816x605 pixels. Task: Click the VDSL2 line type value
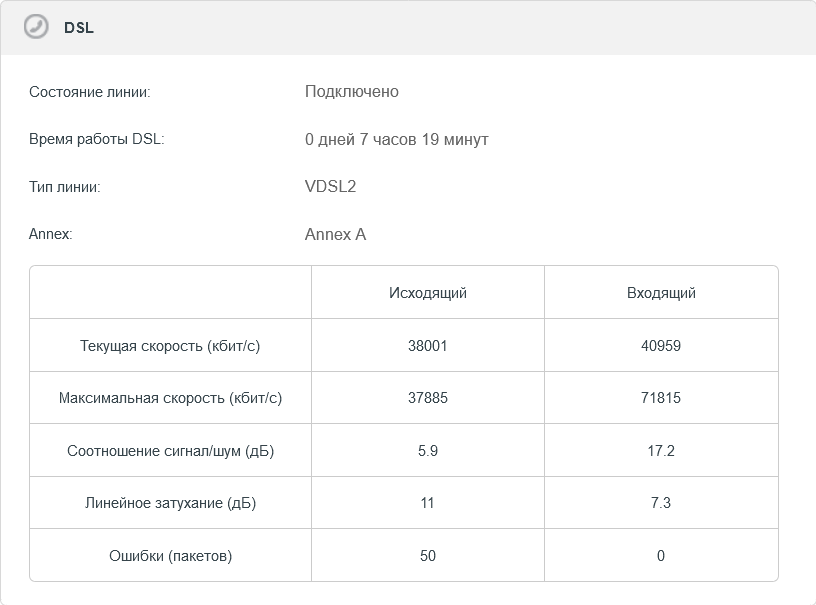[x=331, y=187]
